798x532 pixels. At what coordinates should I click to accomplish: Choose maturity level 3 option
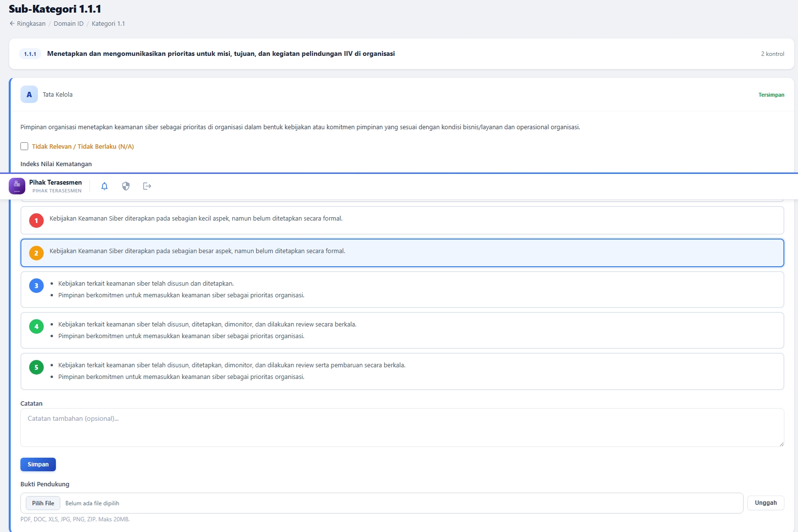[402, 290]
